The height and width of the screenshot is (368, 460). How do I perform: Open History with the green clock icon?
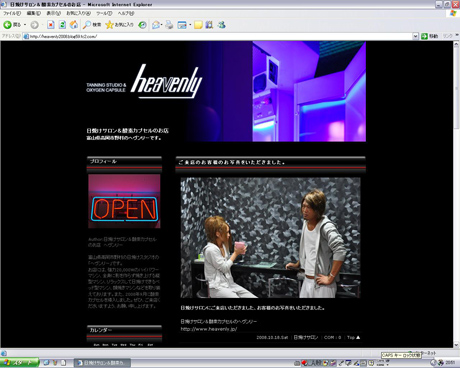(x=142, y=25)
